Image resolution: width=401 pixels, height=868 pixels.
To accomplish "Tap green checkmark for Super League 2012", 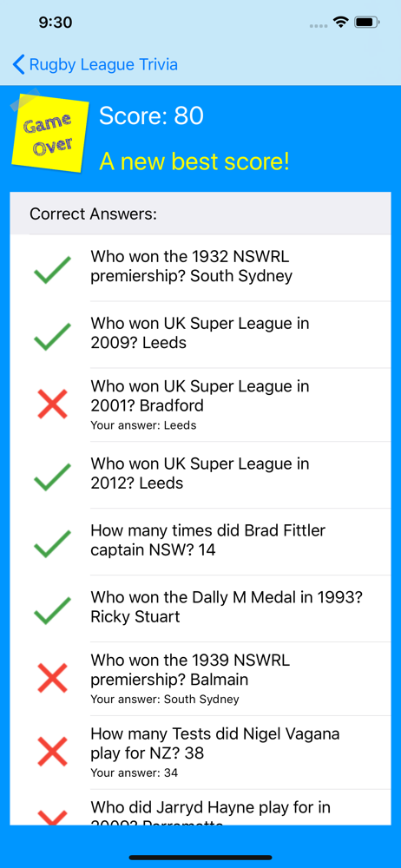I will coord(52,477).
